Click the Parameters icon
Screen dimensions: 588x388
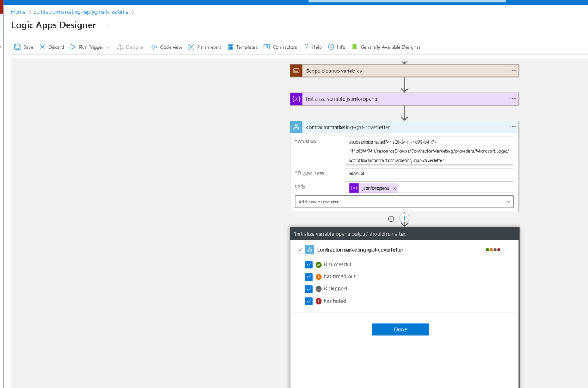click(x=191, y=47)
